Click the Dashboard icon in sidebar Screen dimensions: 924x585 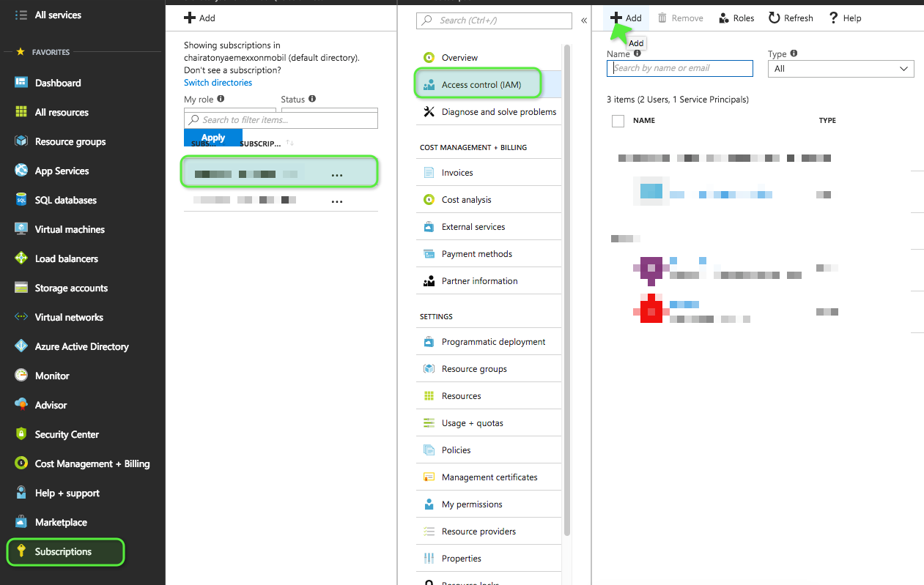pyautogui.click(x=21, y=83)
